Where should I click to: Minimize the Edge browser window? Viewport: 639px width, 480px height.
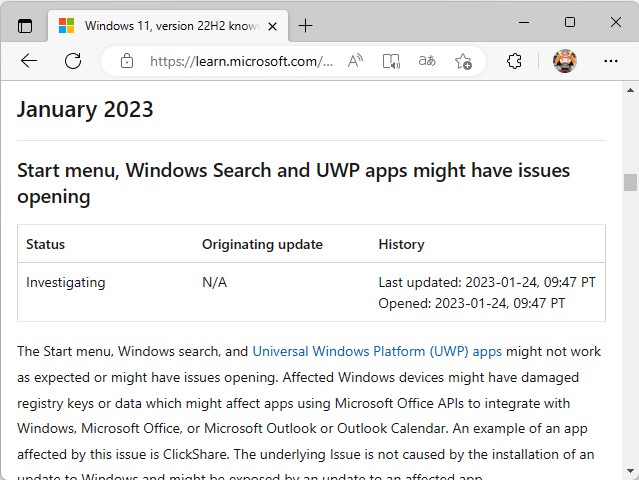click(523, 22)
